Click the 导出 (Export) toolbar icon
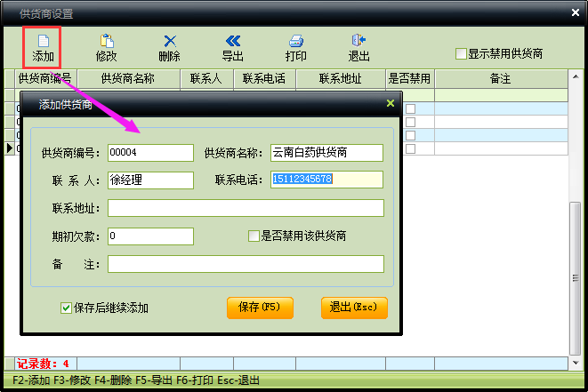The image size is (588, 392). (x=233, y=48)
